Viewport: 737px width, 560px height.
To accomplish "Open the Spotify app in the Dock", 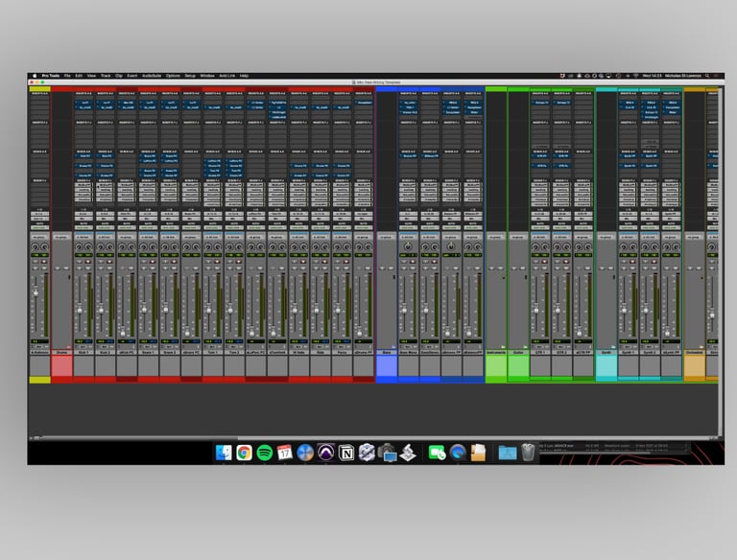I will [264, 453].
